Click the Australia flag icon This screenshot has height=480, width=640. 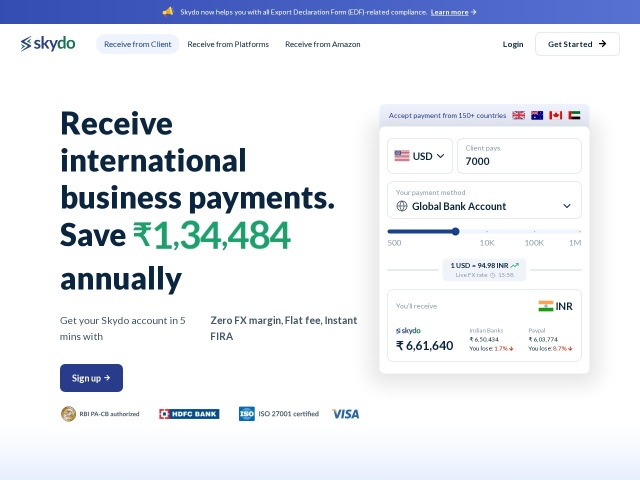click(x=537, y=116)
